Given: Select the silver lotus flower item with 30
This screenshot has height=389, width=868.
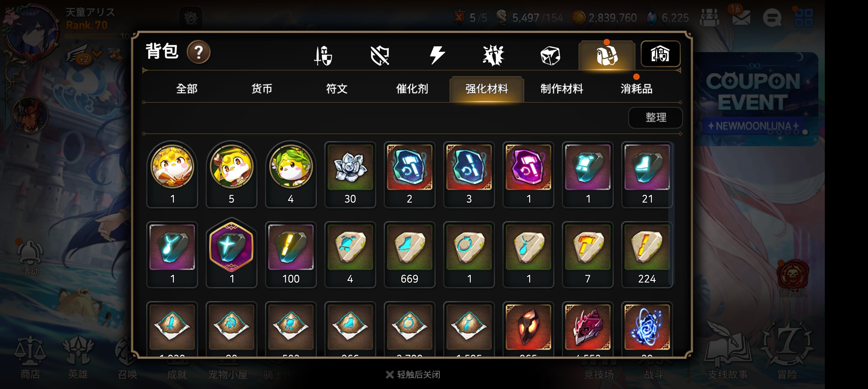Looking at the screenshot, I should (x=350, y=175).
